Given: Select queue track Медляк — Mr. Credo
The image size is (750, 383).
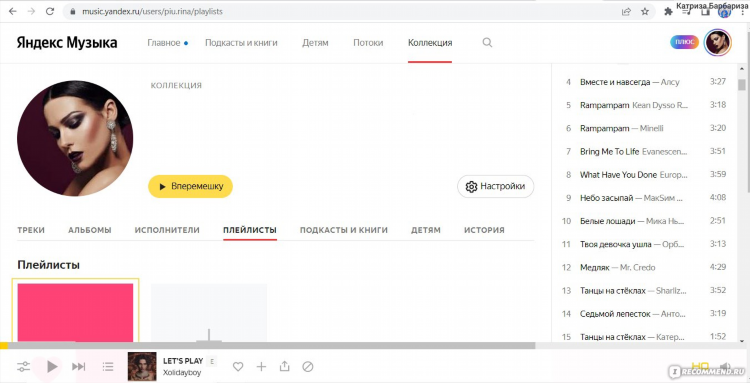Looking at the screenshot, I should point(644,267).
